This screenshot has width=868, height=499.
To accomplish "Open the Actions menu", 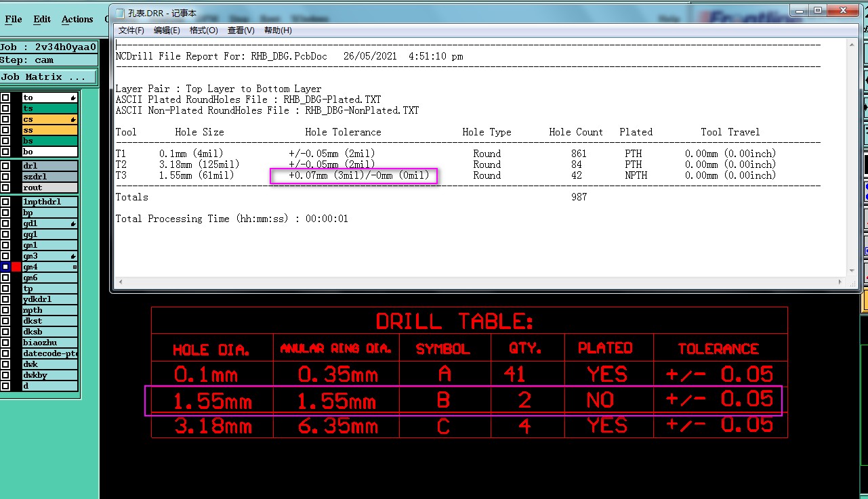I will pos(77,19).
